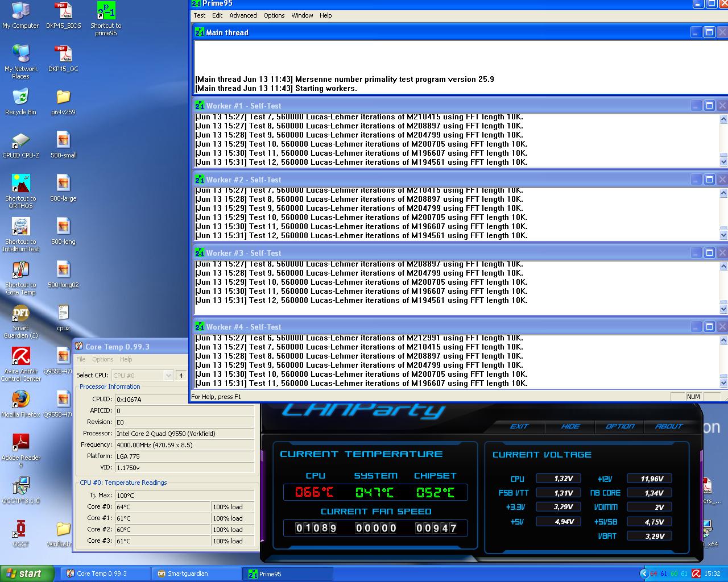Open p64v259 folder icon
Screen dimensions: 728x582
63,102
